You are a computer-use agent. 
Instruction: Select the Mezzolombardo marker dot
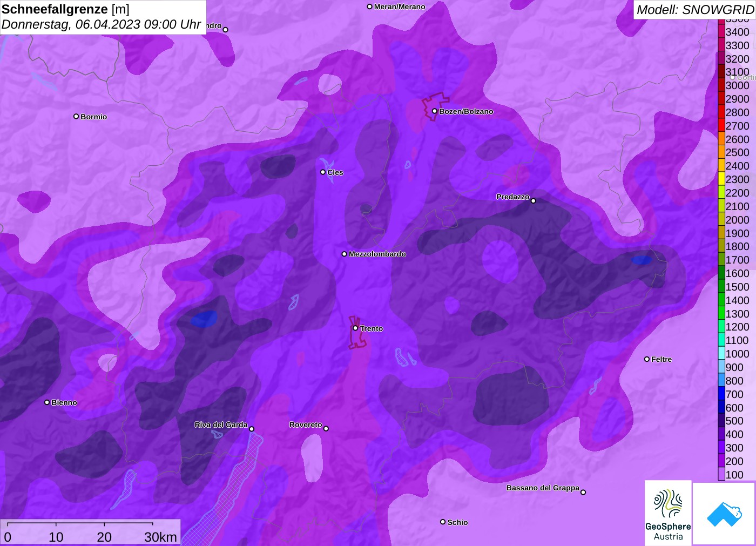click(345, 254)
